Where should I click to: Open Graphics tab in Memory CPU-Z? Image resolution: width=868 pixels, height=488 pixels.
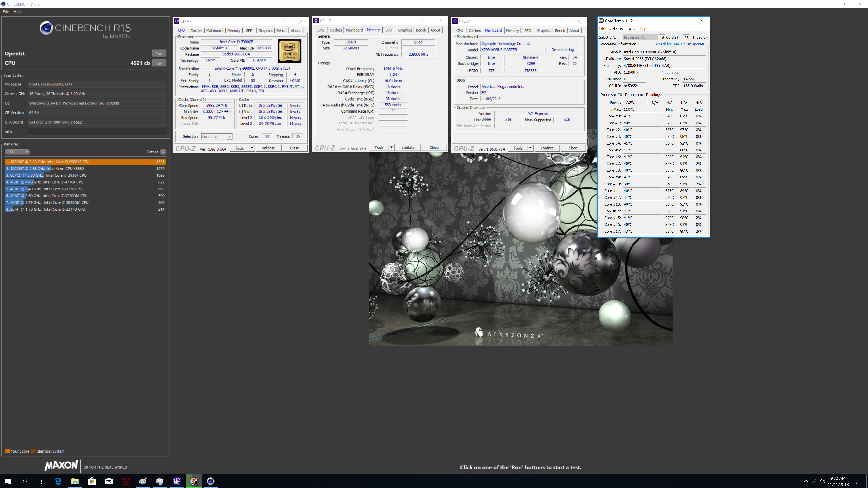(x=405, y=30)
